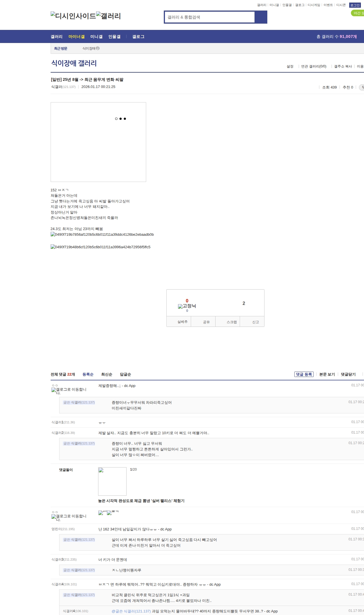
Task: Open 이벤트 in the top utility links
Action: [x=328, y=5]
